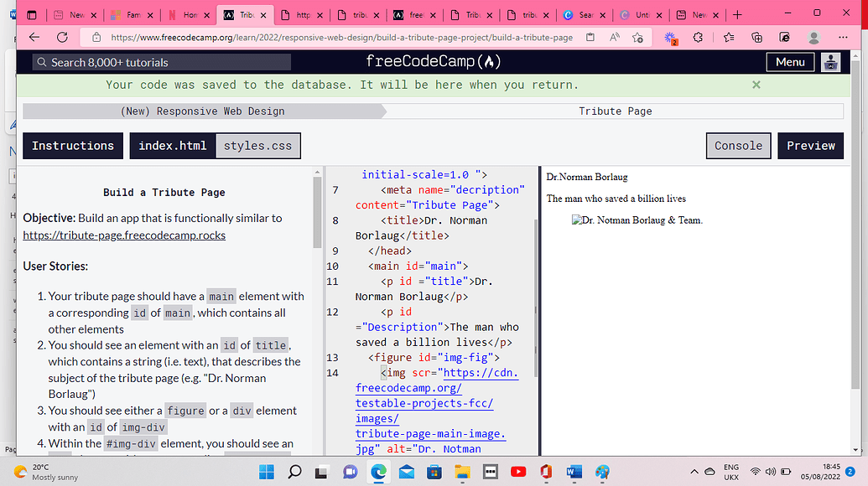The width and height of the screenshot is (868, 486).
Task: Expand hidden system tray icons chevron
Action: click(694, 472)
